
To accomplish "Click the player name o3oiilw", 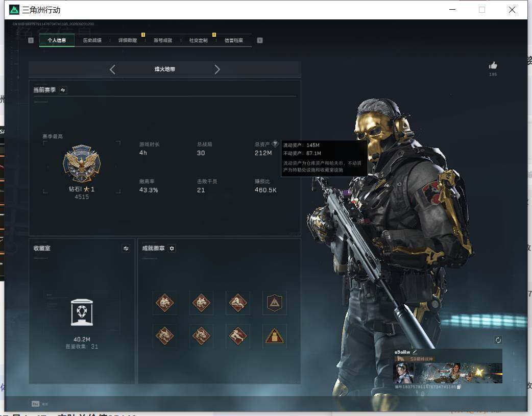I will [402, 352].
